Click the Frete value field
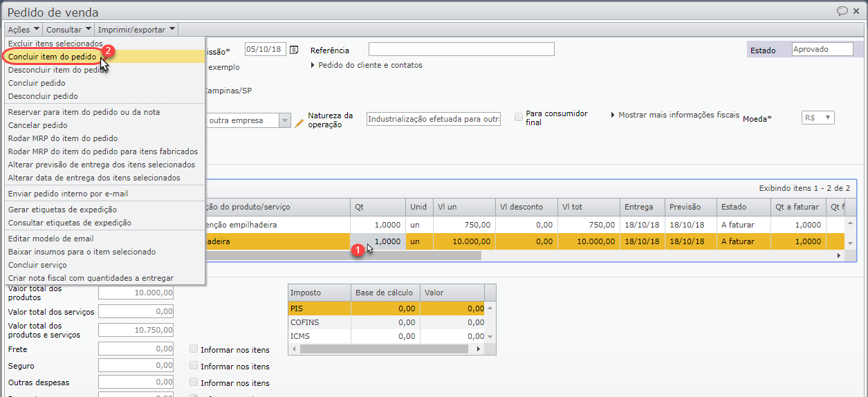 pyautogui.click(x=136, y=349)
